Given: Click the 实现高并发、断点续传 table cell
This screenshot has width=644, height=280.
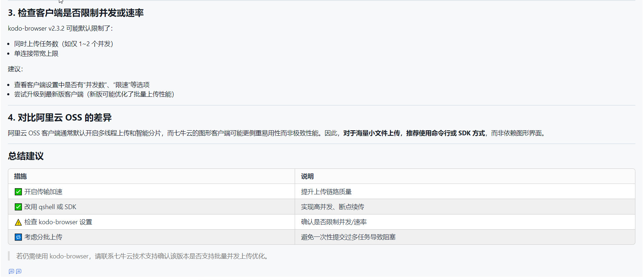Looking at the screenshot, I should click(x=332, y=207).
